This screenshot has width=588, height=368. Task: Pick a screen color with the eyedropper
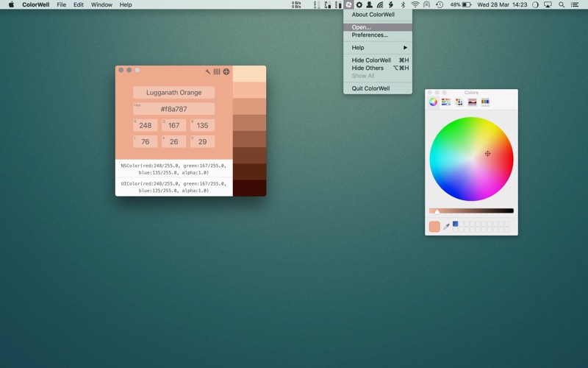coord(446,227)
